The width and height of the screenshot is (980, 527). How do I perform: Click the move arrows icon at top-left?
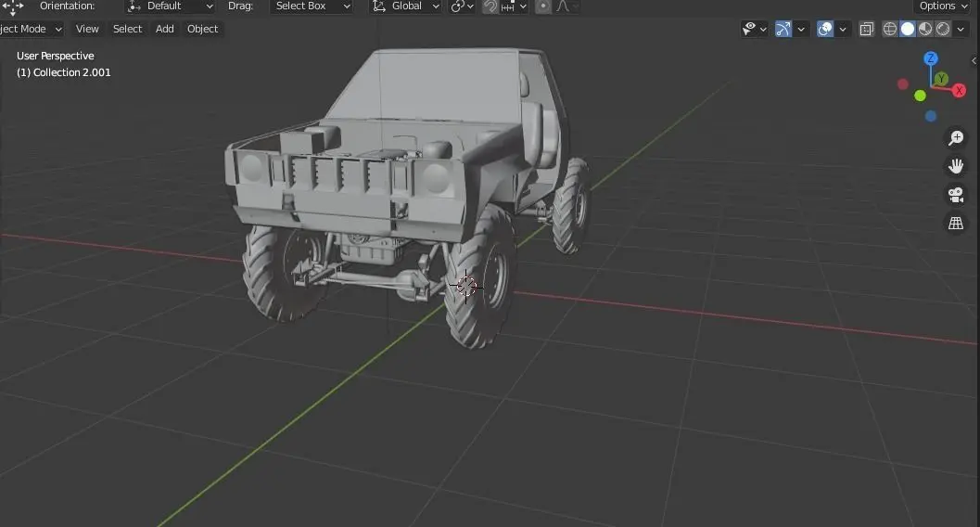(x=12, y=6)
